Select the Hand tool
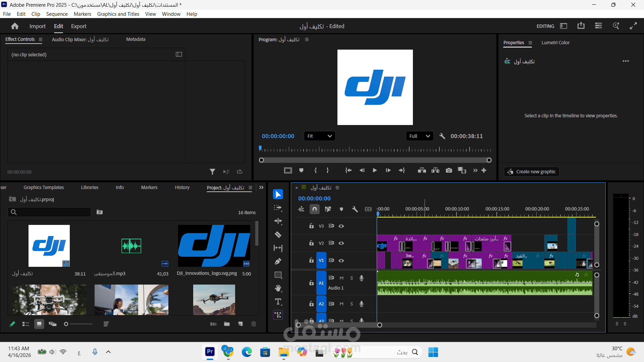The image size is (644, 362). [278, 288]
